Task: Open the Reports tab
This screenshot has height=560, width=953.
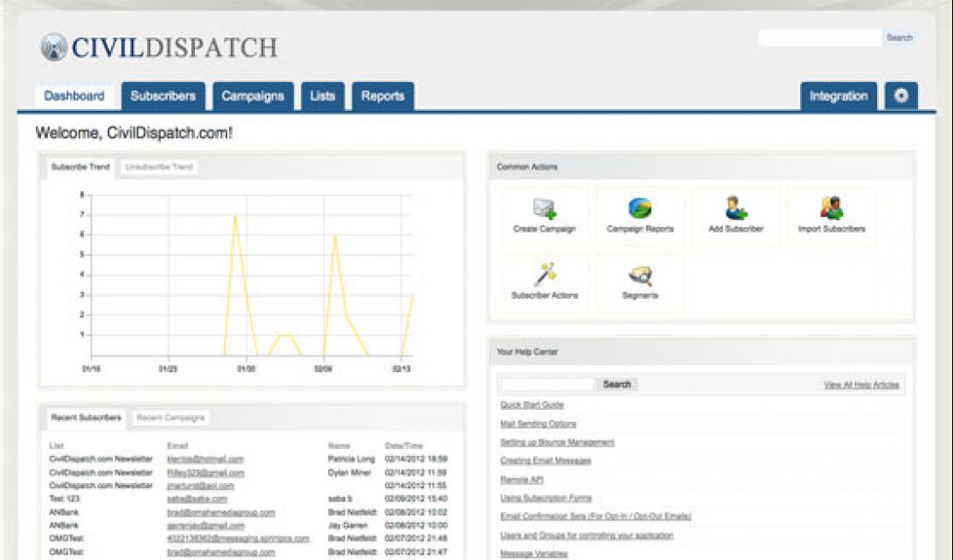Action: (383, 96)
